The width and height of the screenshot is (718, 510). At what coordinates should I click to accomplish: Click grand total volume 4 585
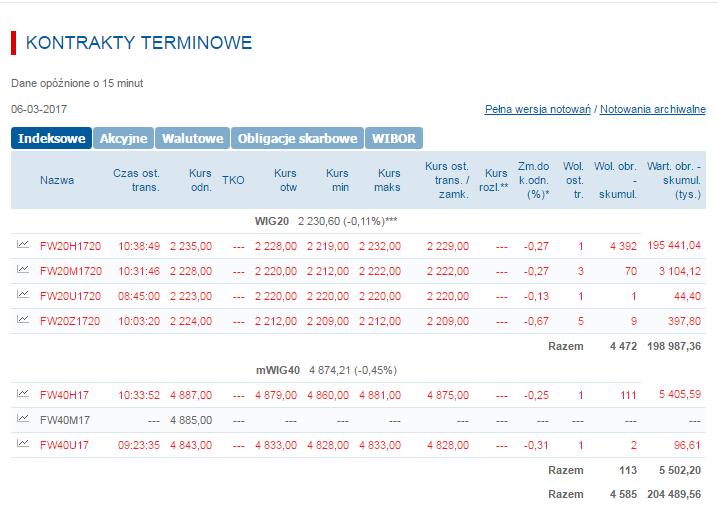pyautogui.click(x=623, y=494)
